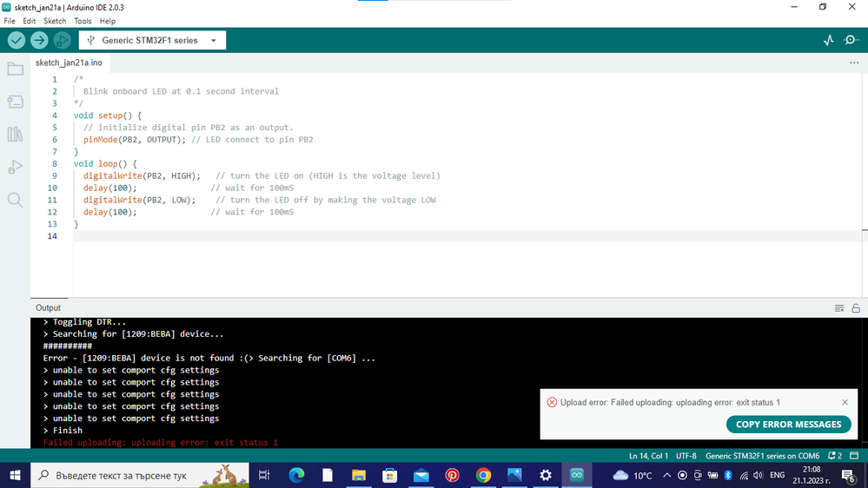Show hidden system tray icons chevron
Viewport: 868px width, 488px height.
coord(667,475)
